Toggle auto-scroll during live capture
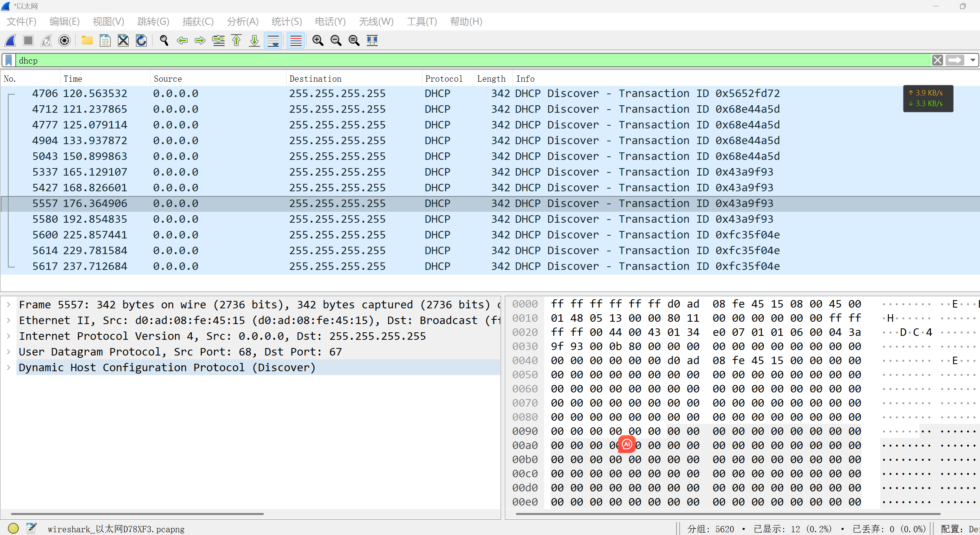The width and height of the screenshot is (980, 535). click(x=273, y=40)
